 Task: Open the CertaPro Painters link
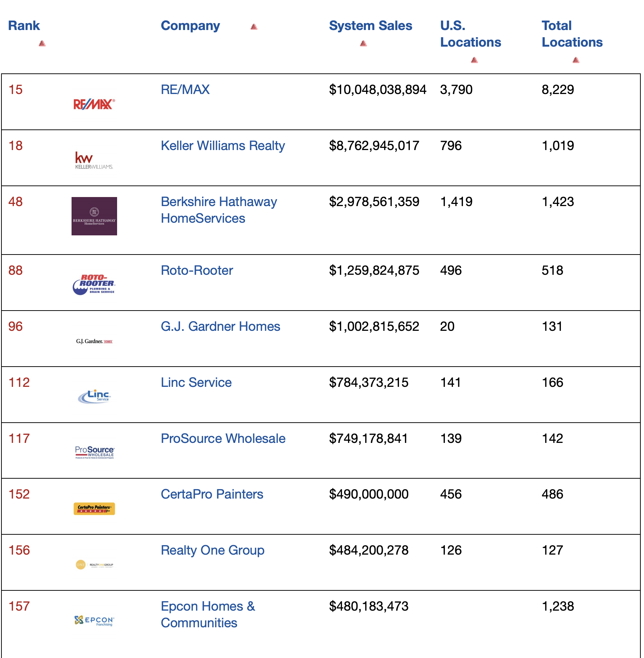[x=212, y=494]
